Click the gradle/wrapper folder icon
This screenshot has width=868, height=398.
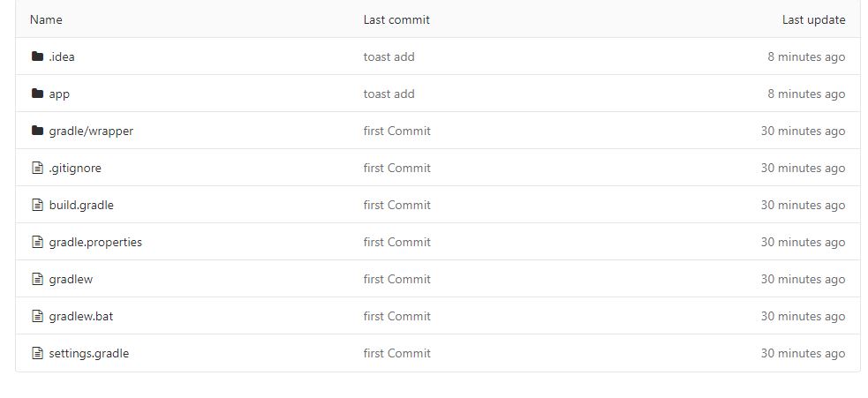[38, 131]
